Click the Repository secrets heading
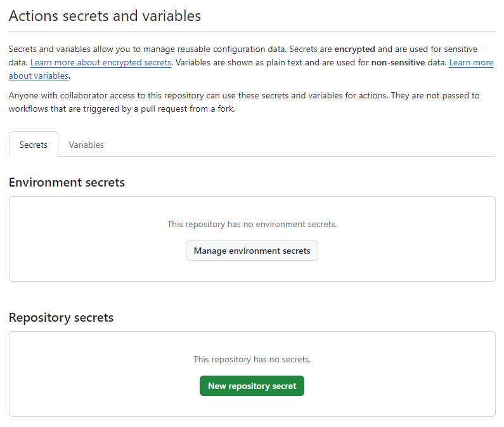 tap(61, 318)
